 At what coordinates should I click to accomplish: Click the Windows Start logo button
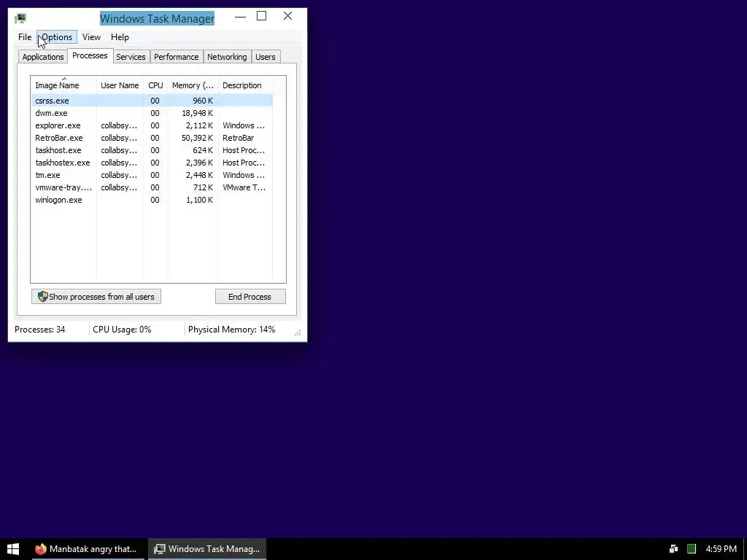[13, 549]
